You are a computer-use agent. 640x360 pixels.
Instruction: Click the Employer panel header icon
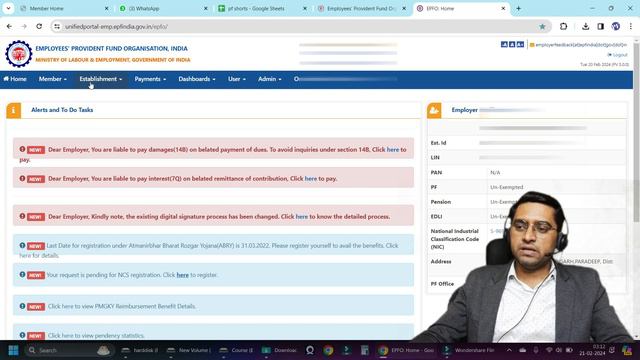pyautogui.click(x=434, y=110)
